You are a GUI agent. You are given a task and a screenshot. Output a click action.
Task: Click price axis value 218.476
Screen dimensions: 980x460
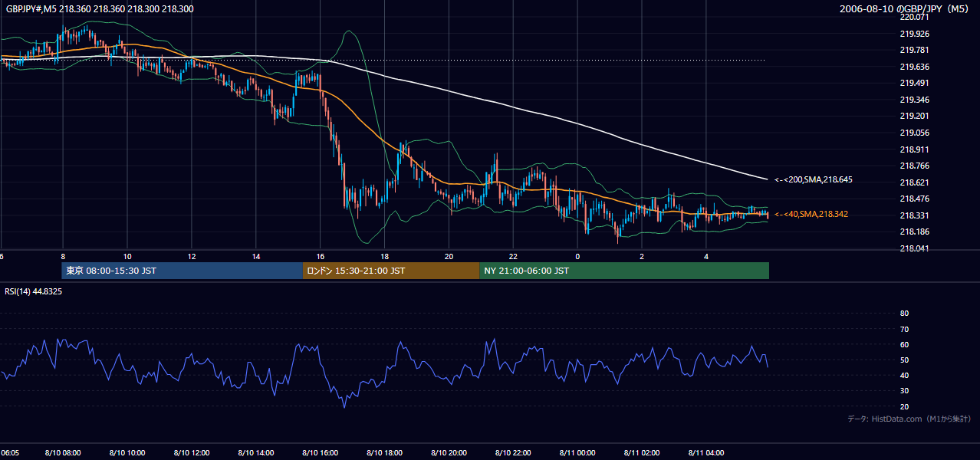(x=915, y=199)
